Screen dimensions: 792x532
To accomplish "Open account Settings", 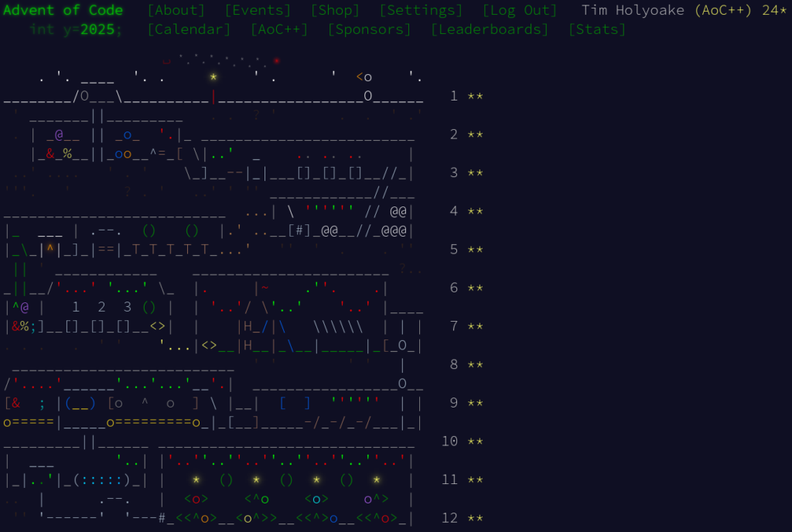I will (x=422, y=10).
